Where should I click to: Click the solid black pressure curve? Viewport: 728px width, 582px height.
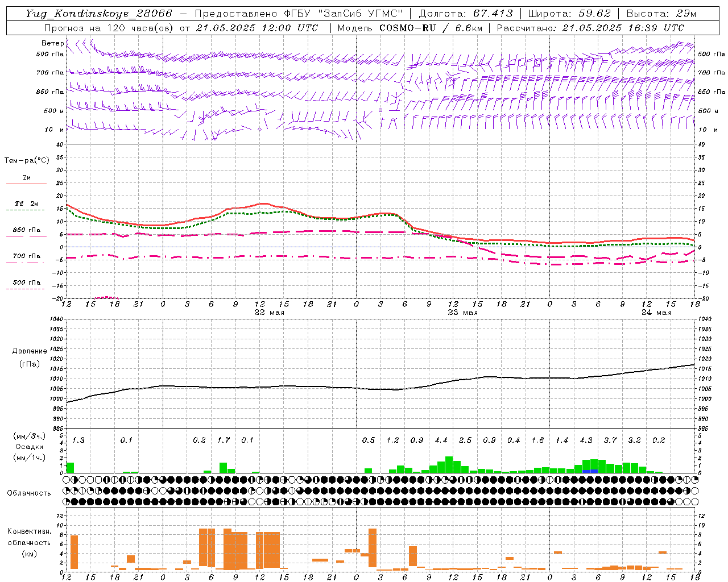coord(381,389)
